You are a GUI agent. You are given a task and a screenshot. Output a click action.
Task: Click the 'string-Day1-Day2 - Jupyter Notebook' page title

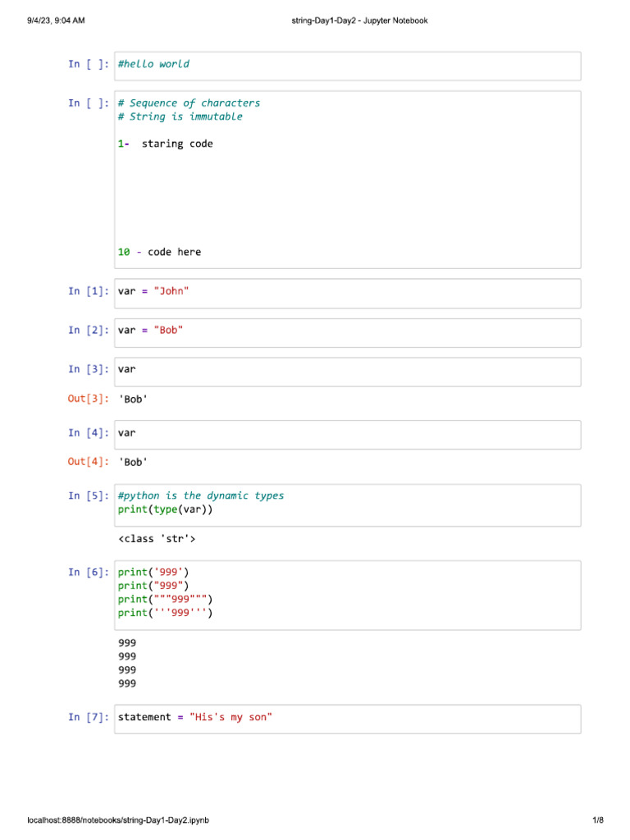point(359,21)
